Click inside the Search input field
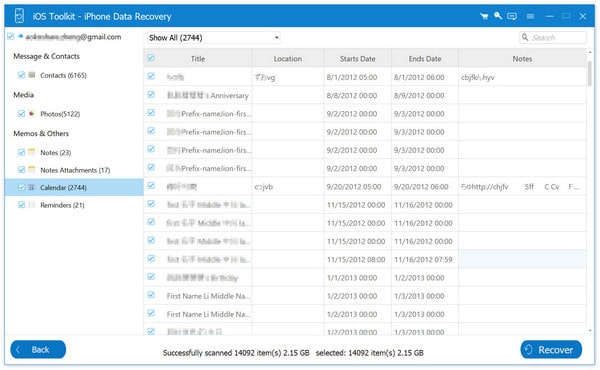 [557, 37]
